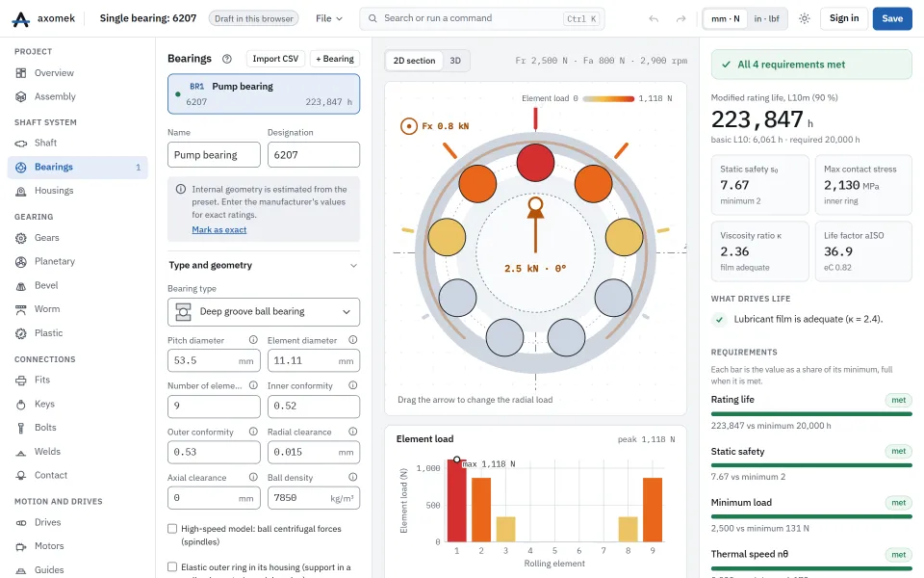The image size is (924, 578).
Task: Click the redo arrow icon
Action: (680, 19)
